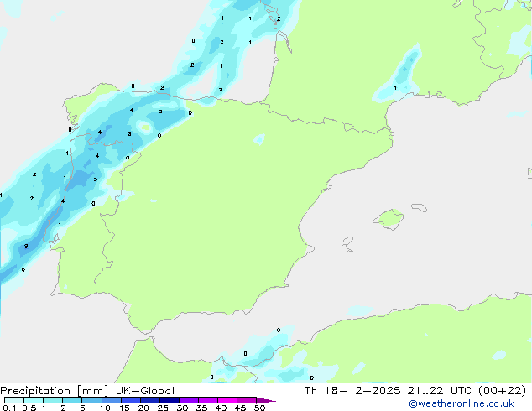Click the '35' legend scale label

click(201, 408)
